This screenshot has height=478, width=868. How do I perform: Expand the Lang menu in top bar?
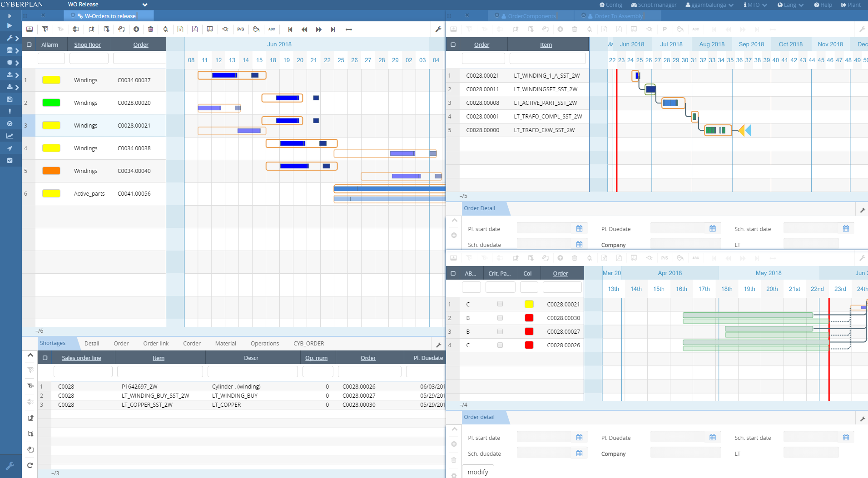pos(790,5)
